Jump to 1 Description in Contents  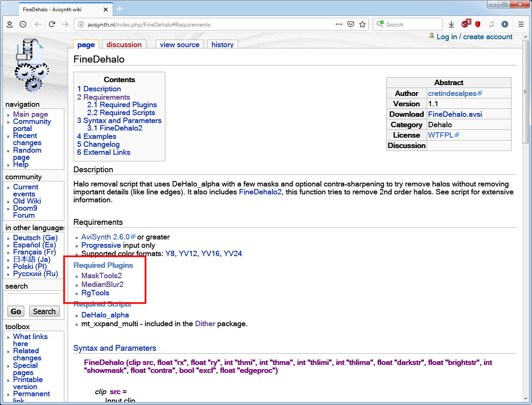pos(99,89)
